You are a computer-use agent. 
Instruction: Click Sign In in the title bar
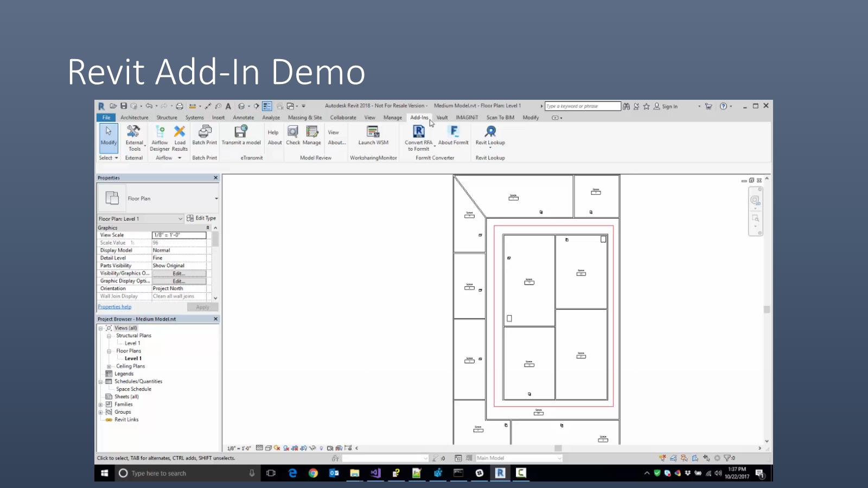coord(666,106)
